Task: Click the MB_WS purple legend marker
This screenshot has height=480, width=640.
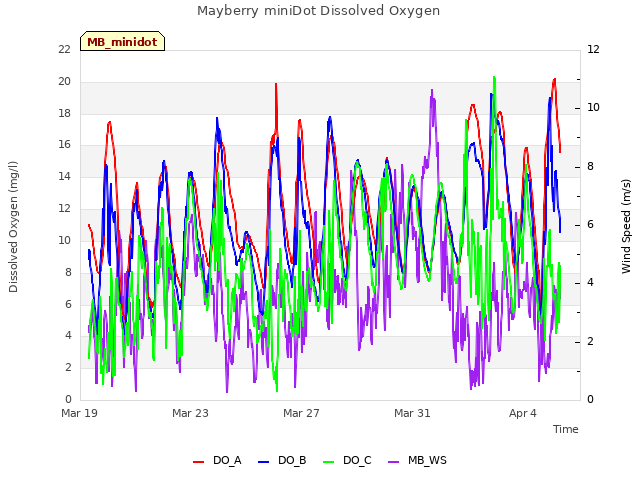Action: pos(393,462)
